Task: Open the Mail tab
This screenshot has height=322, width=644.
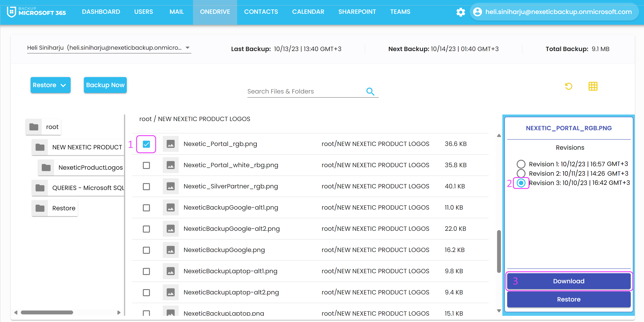Action: tap(177, 12)
